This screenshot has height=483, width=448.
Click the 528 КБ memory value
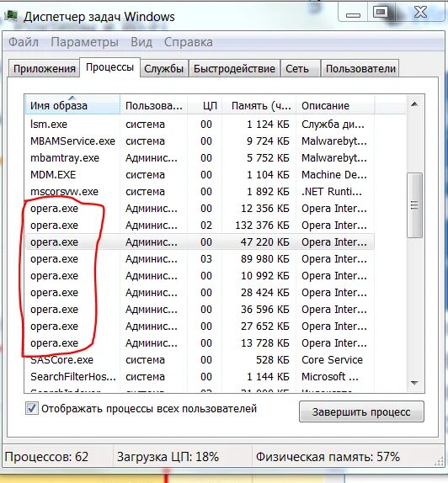pos(273,360)
